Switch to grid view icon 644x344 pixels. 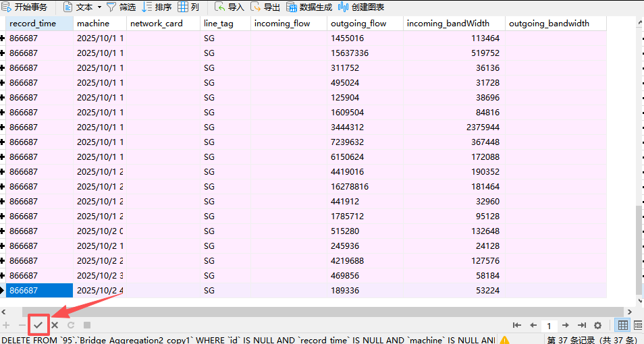click(x=622, y=325)
